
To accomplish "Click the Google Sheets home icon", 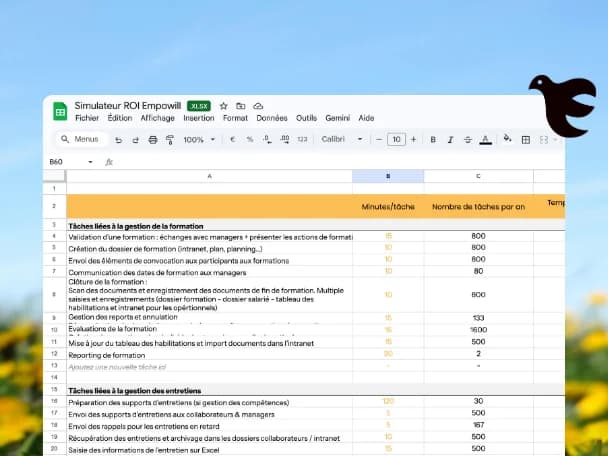I will coord(60,112).
